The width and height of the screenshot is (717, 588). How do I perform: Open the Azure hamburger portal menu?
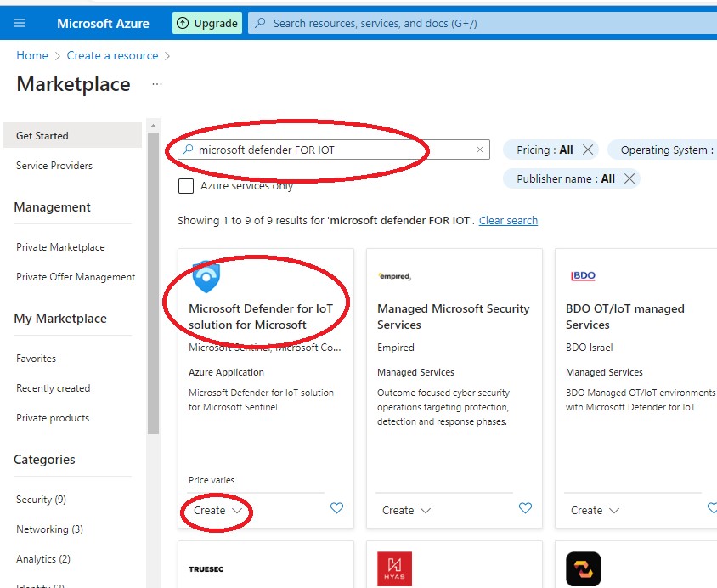coord(20,23)
